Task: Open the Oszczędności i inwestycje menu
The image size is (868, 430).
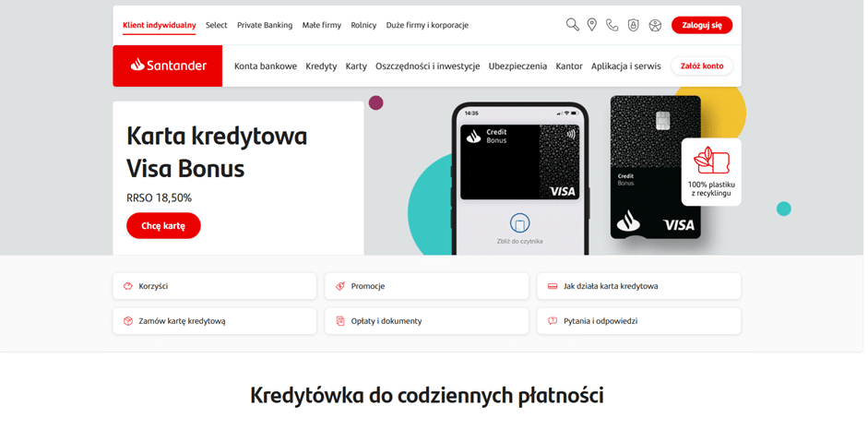Action: click(427, 66)
